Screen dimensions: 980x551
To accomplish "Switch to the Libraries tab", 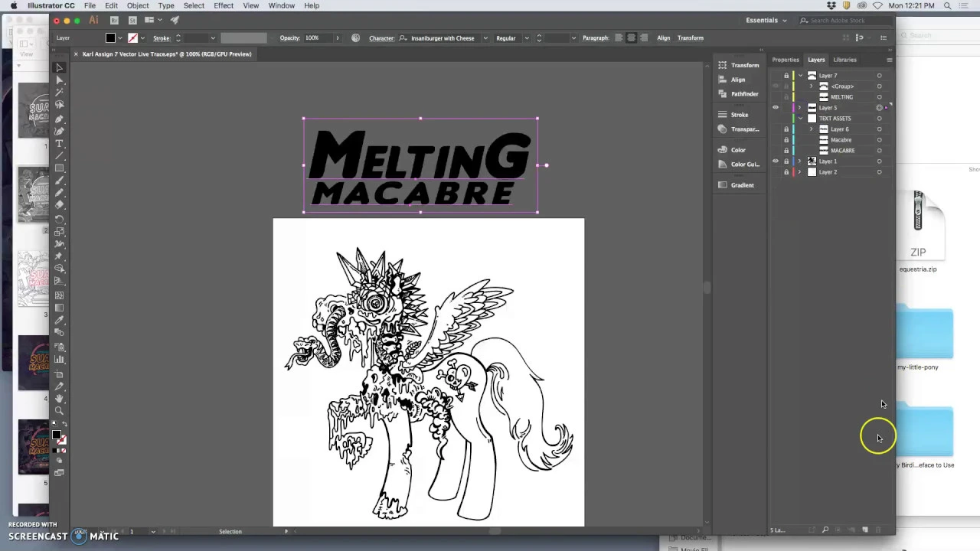I will [844, 60].
